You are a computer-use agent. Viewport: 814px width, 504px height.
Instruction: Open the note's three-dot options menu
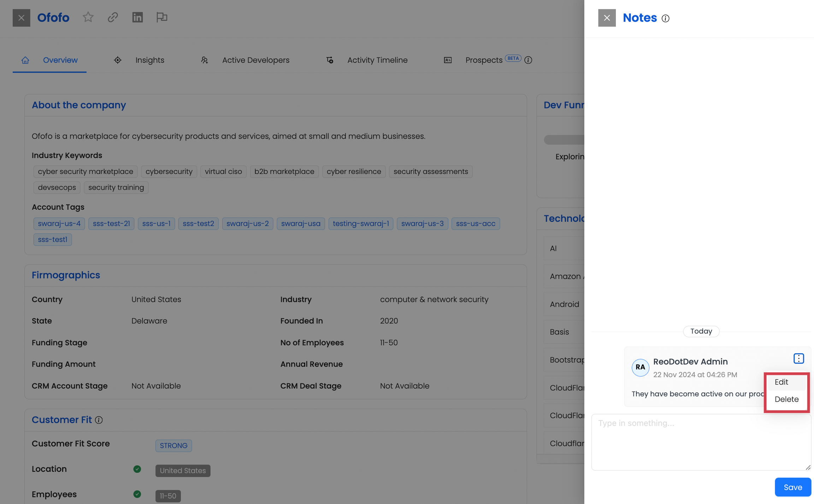tap(798, 358)
